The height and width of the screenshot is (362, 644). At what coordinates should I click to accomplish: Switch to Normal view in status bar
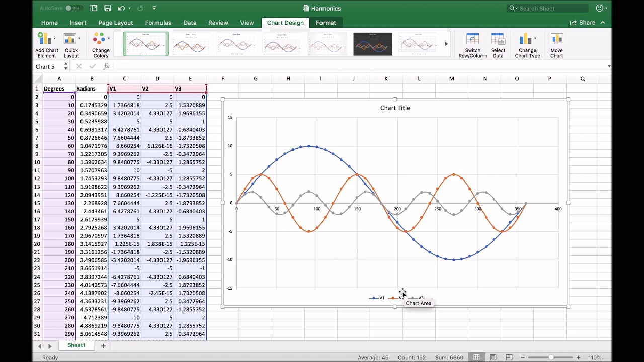click(476, 357)
